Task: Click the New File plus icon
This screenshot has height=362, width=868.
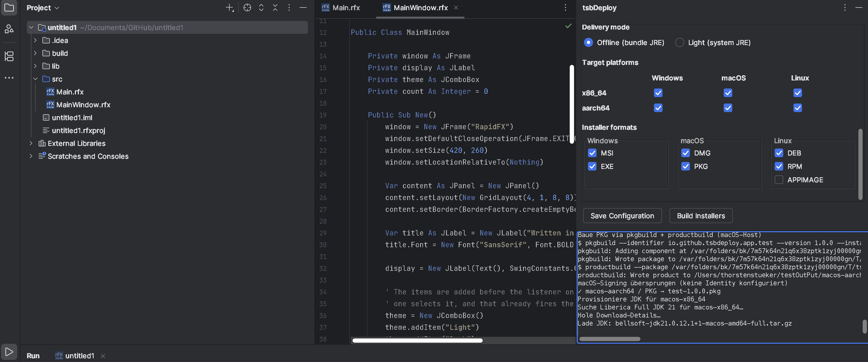Action: [x=229, y=8]
